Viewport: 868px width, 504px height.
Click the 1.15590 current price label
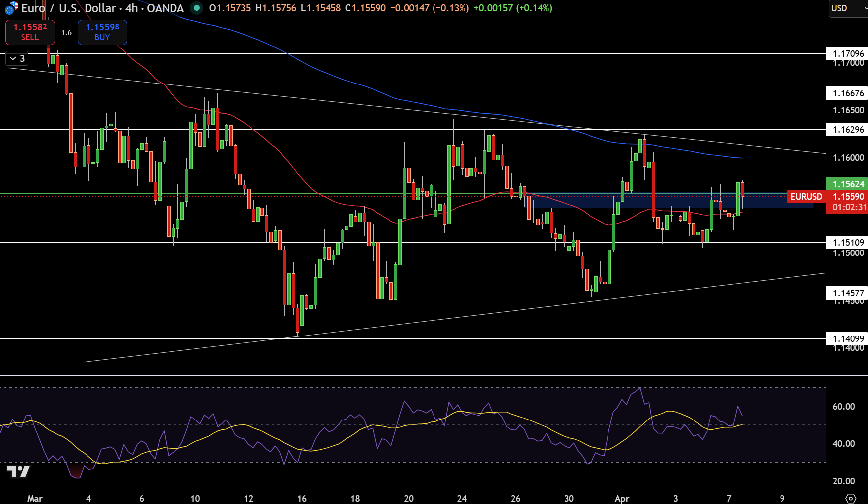(x=847, y=197)
